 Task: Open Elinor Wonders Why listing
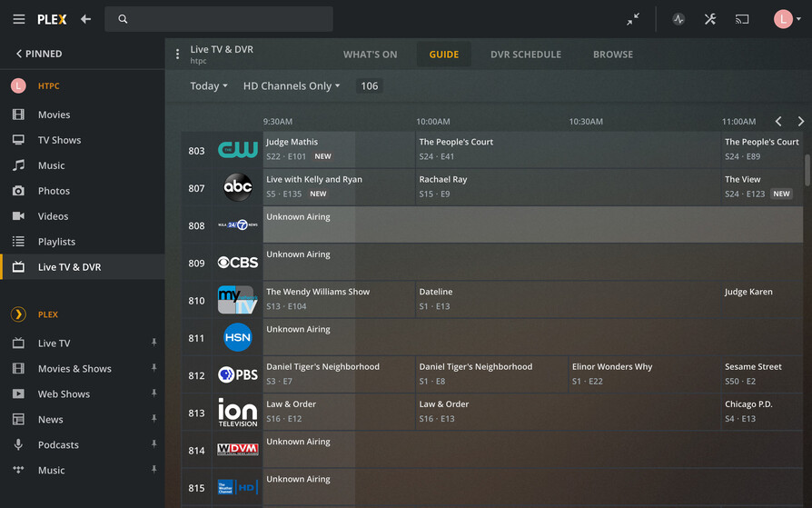click(x=644, y=374)
